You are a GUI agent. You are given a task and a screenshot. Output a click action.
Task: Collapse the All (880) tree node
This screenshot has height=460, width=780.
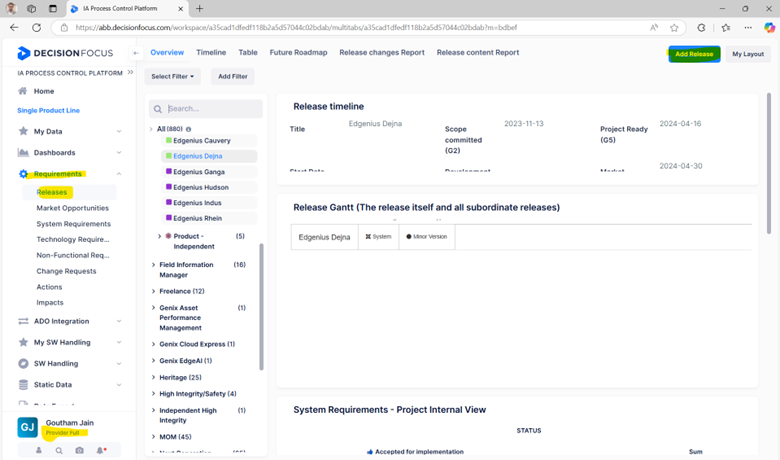point(151,129)
